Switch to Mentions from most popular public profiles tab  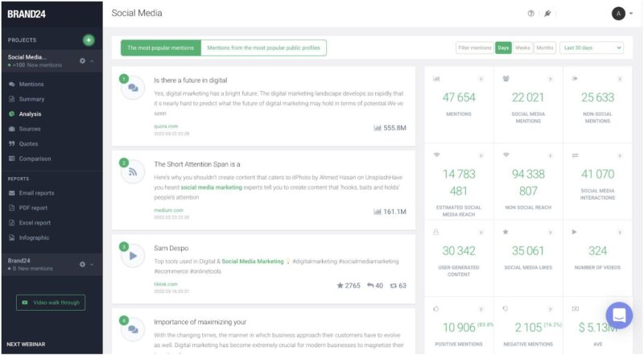point(264,47)
